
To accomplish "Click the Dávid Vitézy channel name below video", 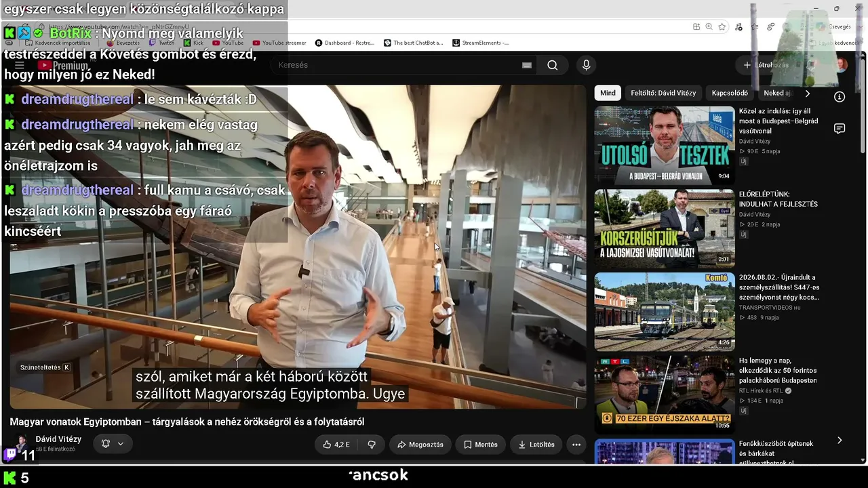I will tap(58, 439).
